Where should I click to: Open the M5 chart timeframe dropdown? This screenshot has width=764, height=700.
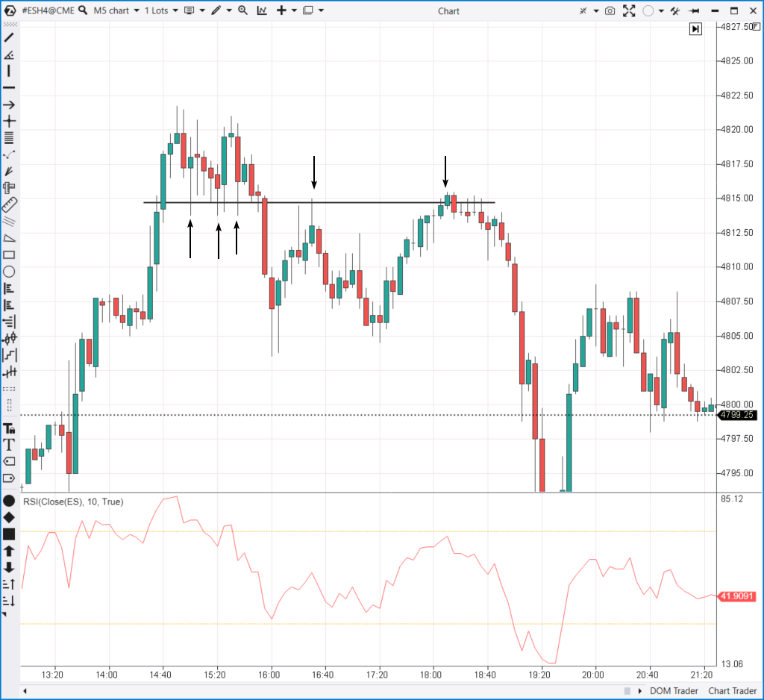[117, 10]
